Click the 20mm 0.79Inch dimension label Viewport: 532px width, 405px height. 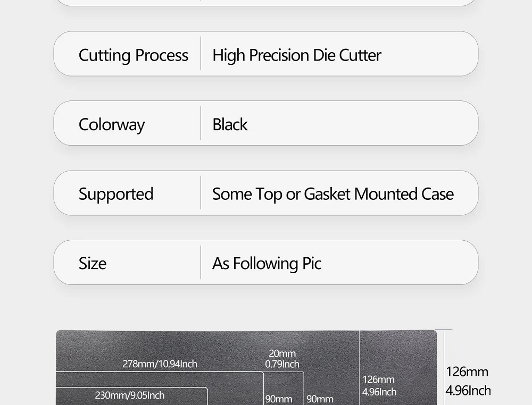pyautogui.click(x=282, y=359)
